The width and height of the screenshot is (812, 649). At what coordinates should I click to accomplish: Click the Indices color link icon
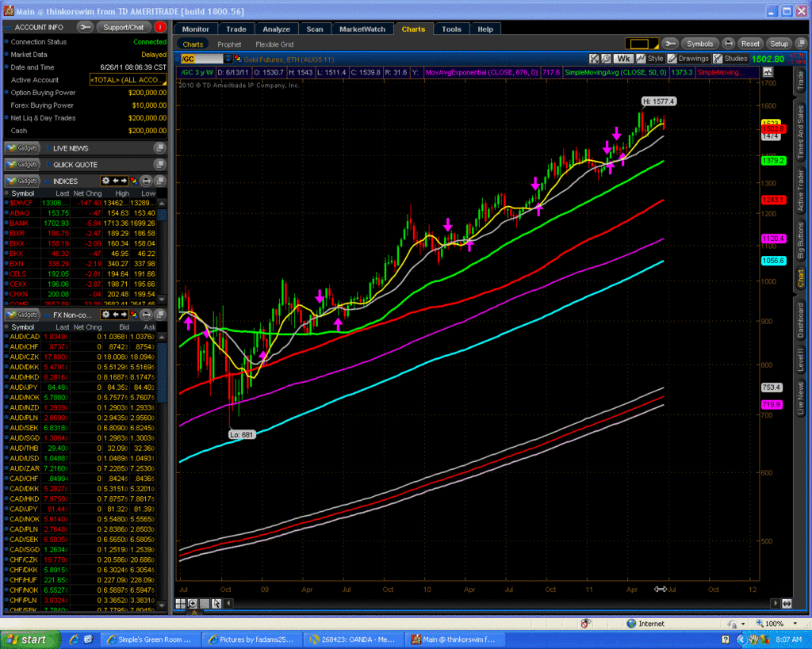coord(133,181)
